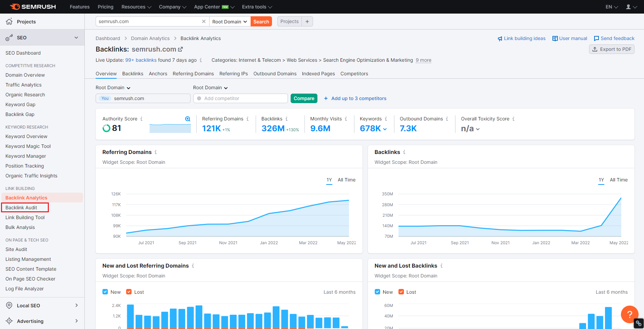Image resolution: width=644 pixels, height=329 pixels.
Task: Select 1Y range on Referring Domains chart
Action: 329,180
